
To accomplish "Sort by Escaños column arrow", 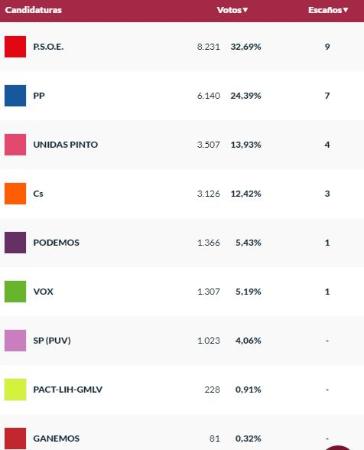I will click(x=345, y=10).
